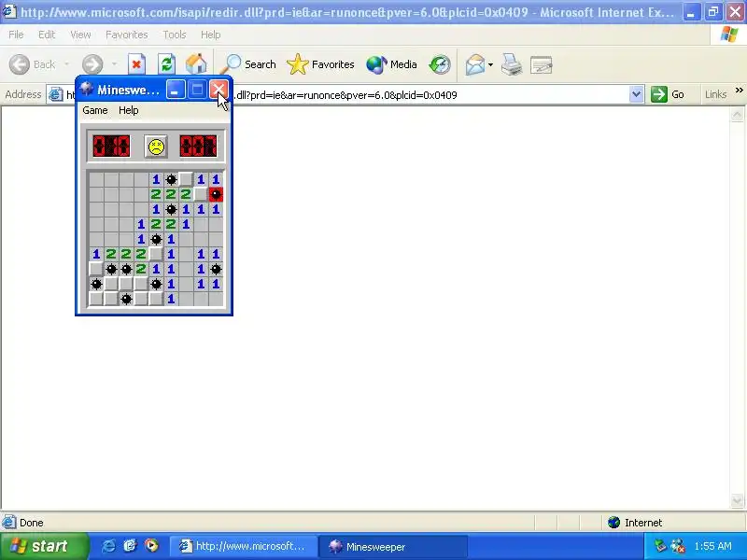The image size is (747, 560).
Task: Open the Help menu in Minesweeper
Action: pos(129,110)
